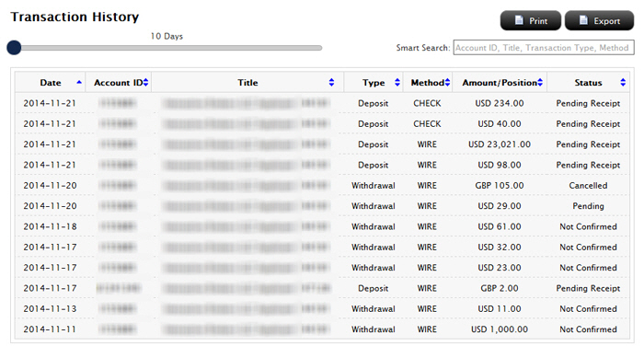The image size is (644, 346).
Task: Click the 10 Days slider handle
Action: [14, 48]
